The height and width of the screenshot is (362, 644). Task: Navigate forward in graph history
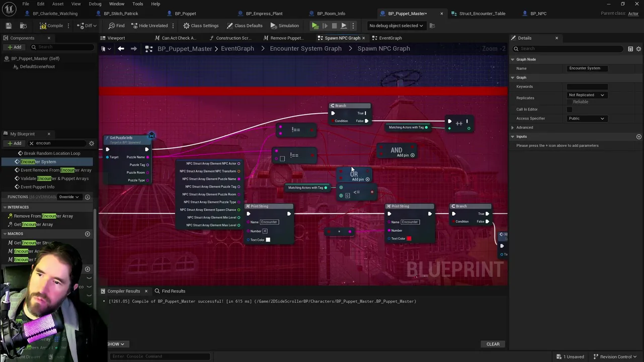pos(133,49)
